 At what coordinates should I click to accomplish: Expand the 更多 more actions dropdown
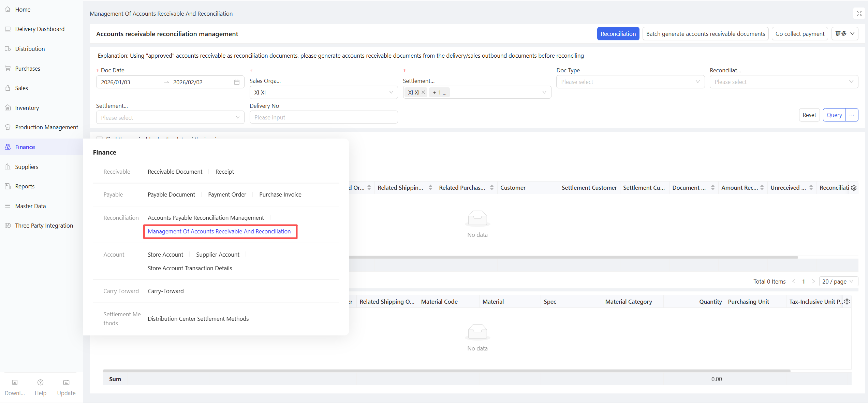point(844,34)
